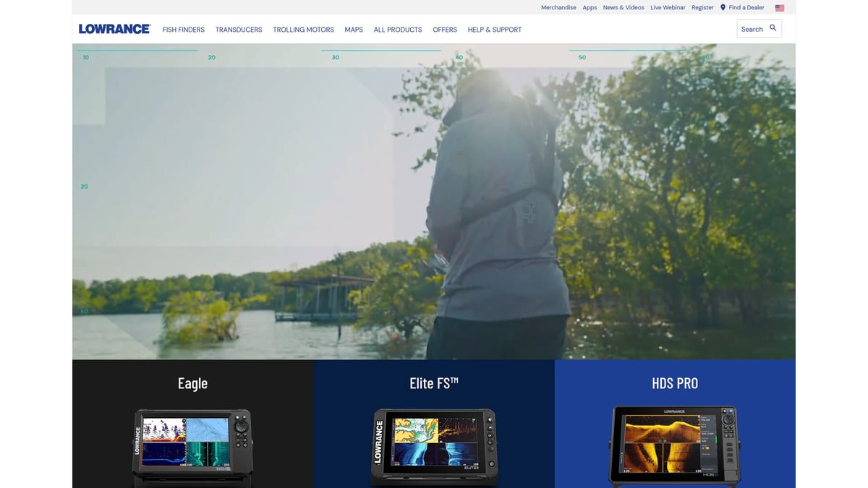Viewport: 868px width, 488px height.
Task: Register for the Live Webinar
Action: 668,7
